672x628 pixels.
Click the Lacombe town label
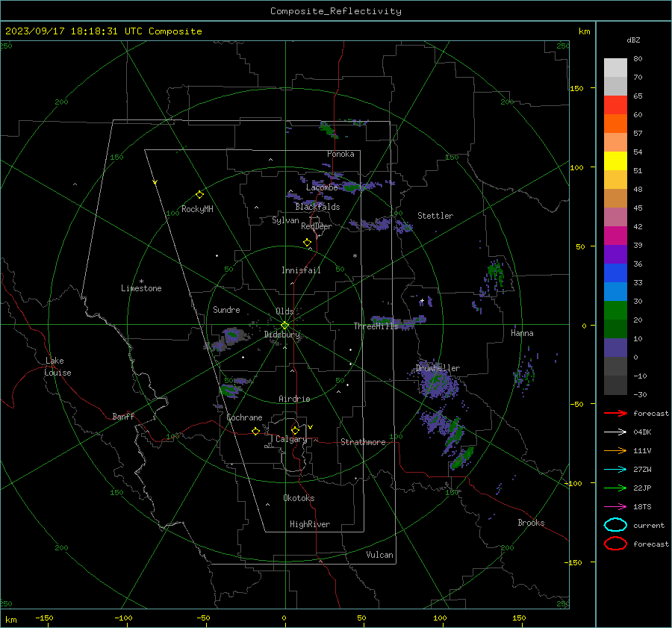pyautogui.click(x=322, y=187)
